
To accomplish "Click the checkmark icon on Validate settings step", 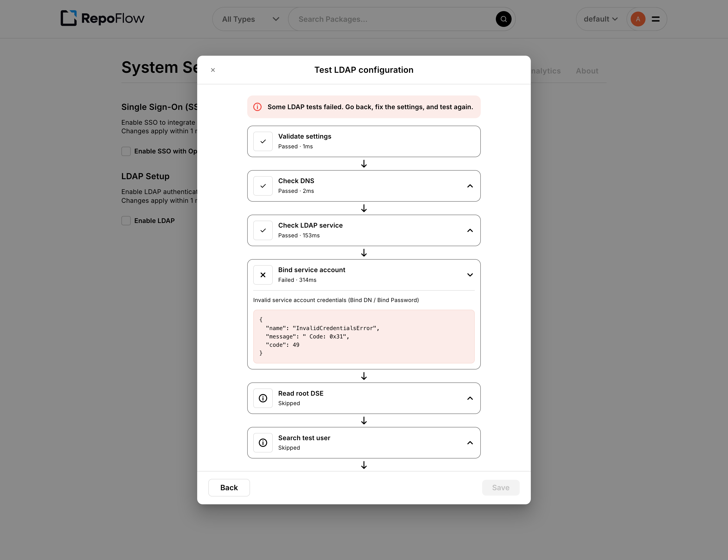I will click(x=263, y=141).
